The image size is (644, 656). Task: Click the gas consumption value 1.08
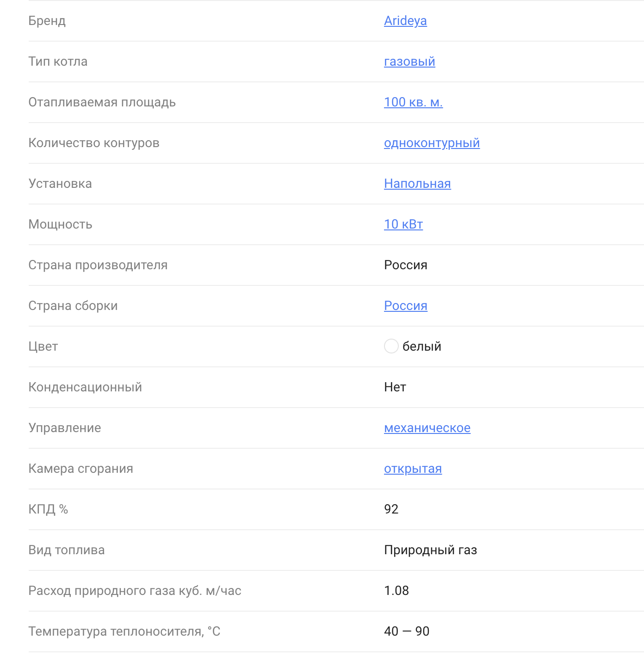[x=396, y=591]
